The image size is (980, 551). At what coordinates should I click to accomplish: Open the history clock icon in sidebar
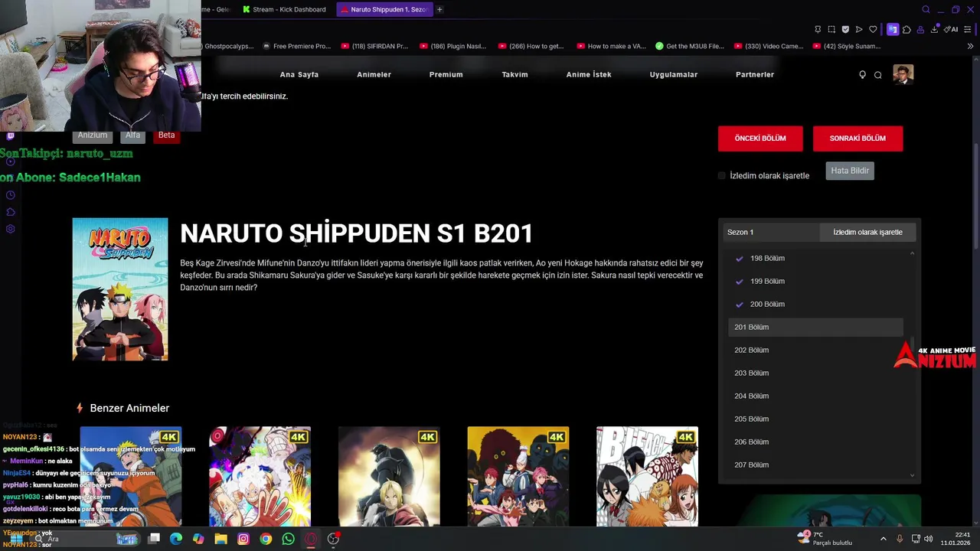point(10,195)
